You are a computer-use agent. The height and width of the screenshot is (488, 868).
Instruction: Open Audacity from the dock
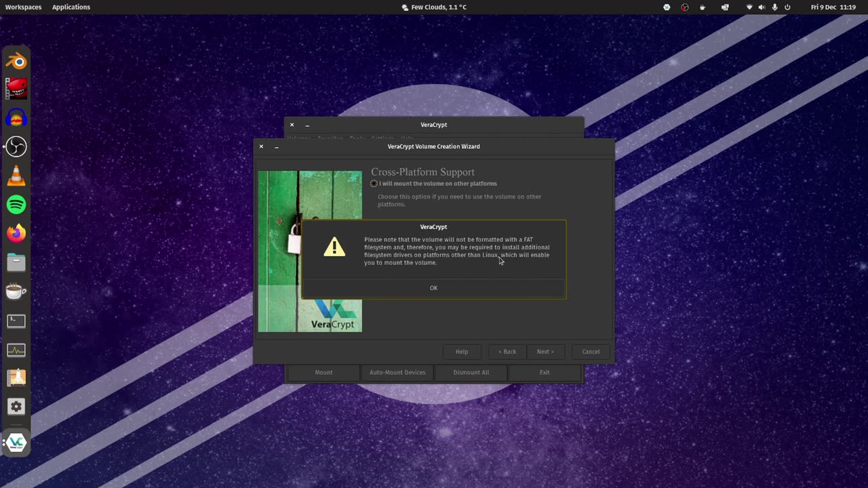(x=16, y=118)
